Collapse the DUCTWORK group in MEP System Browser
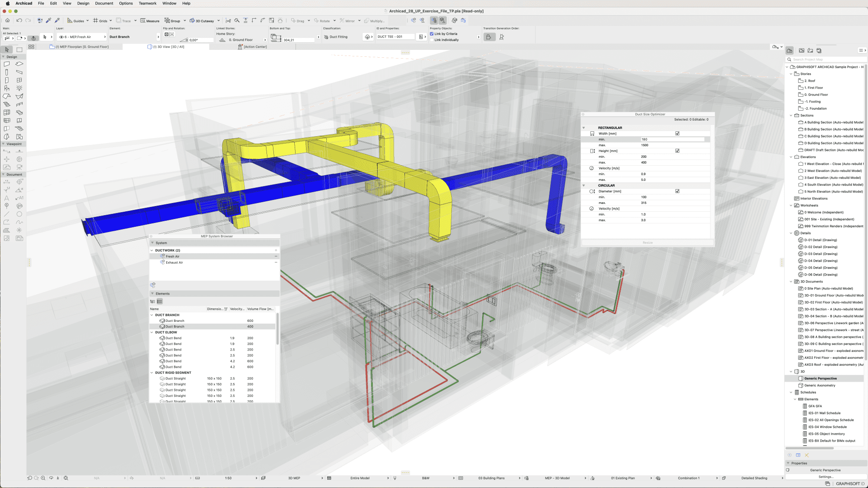The height and width of the screenshot is (488, 868). click(x=152, y=250)
